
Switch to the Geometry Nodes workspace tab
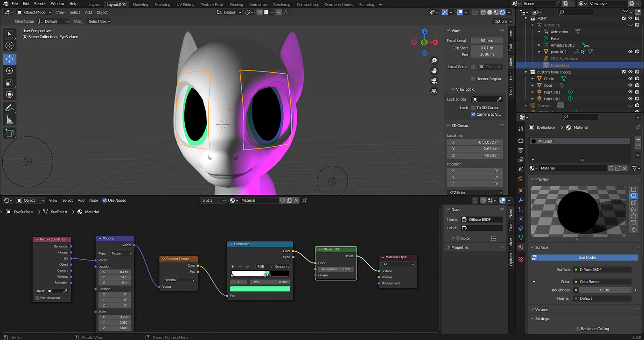(338, 5)
